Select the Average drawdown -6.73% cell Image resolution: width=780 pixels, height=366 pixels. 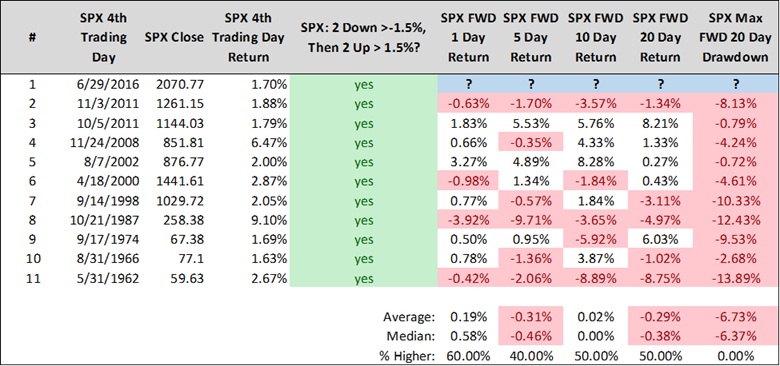coord(735,316)
